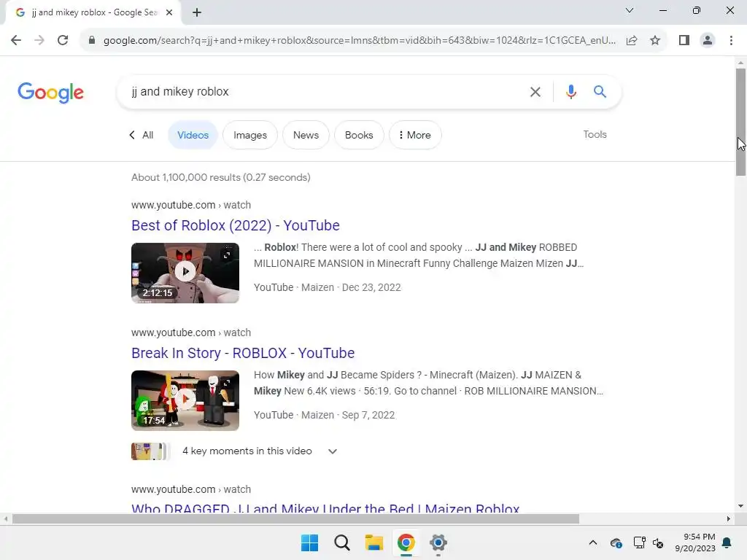Click the muted volume tray icon
The width and height of the screenshot is (747, 560).
coord(658,542)
